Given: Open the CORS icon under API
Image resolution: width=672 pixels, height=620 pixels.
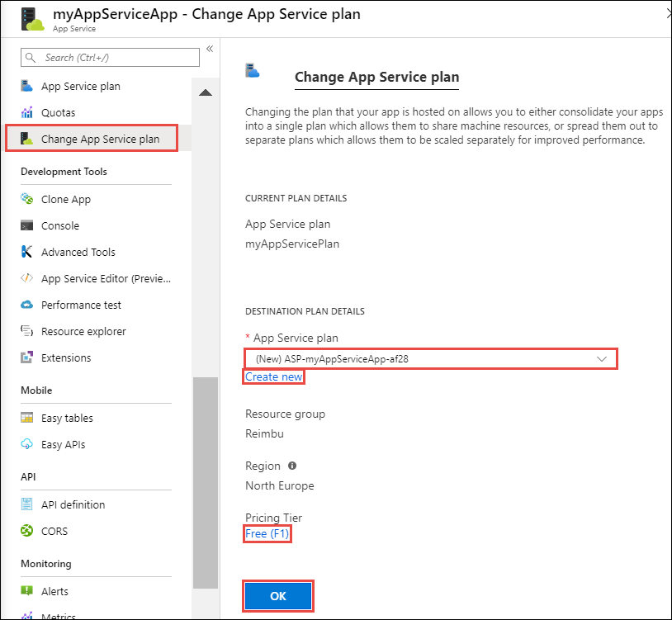Looking at the screenshot, I should pyautogui.click(x=26, y=531).
